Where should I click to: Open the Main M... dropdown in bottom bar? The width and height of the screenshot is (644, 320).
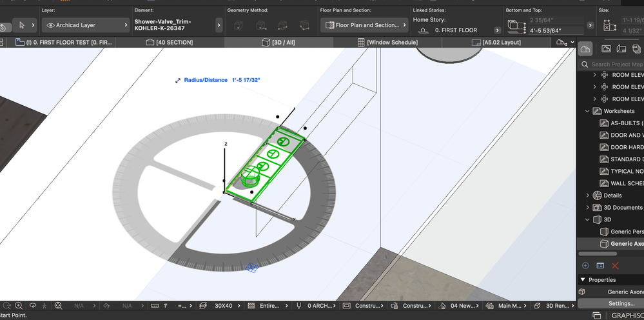(x=507, y=306)
